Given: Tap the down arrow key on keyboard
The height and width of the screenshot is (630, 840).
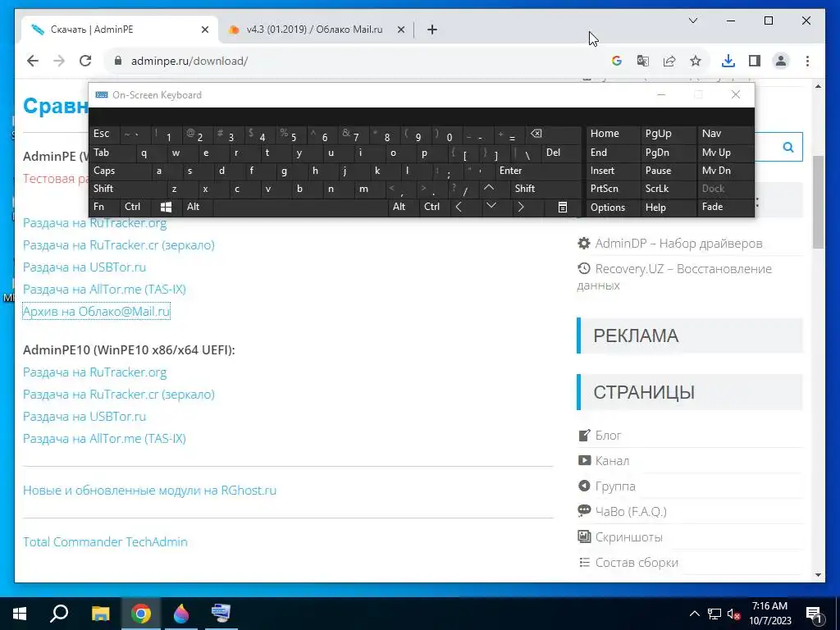Looking at the screenshot, I should coord(491,206).
